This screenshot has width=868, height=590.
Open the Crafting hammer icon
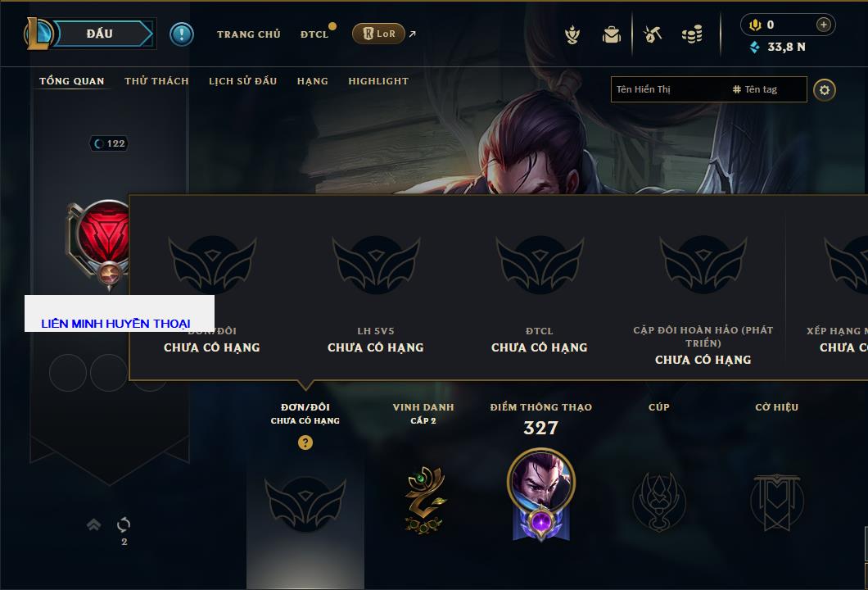click(653, 34)
